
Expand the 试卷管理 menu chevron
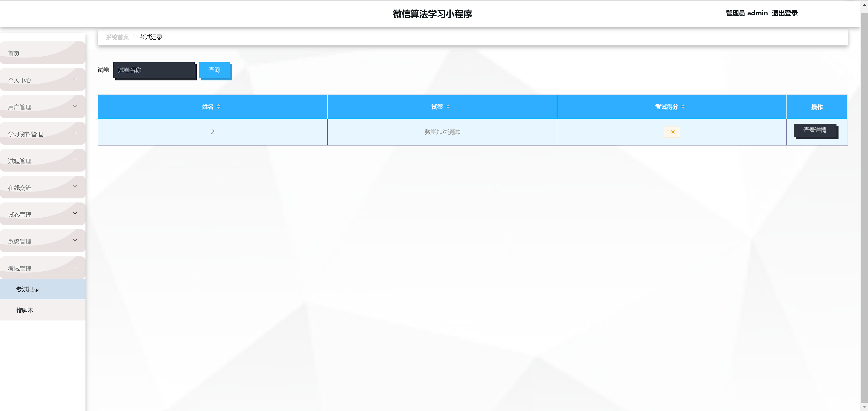click(x=75, y=213)
